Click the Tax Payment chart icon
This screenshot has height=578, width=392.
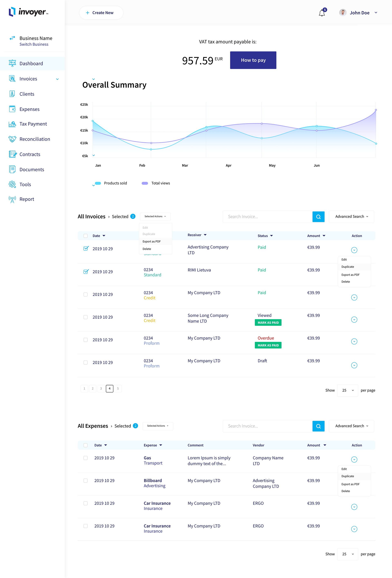[12, 124]
